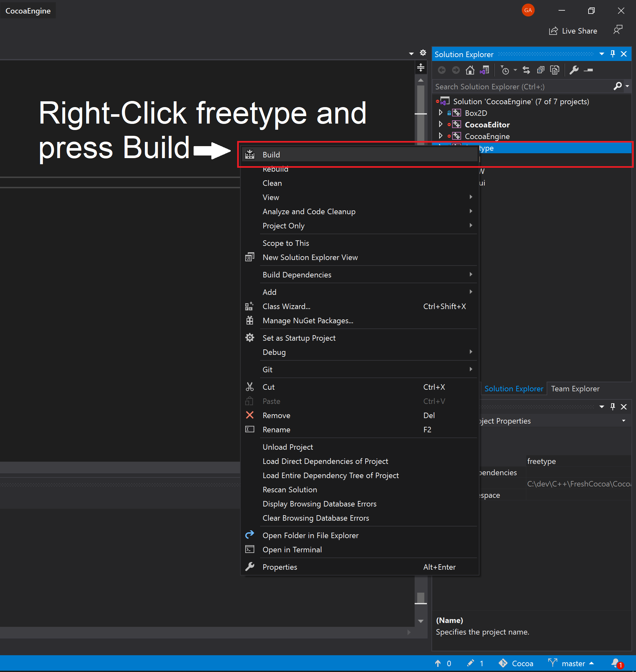This screenshot has height=672, width=636.
Task: Switch views icon in Solution Explorer toolbar
Action: (484, 70)
